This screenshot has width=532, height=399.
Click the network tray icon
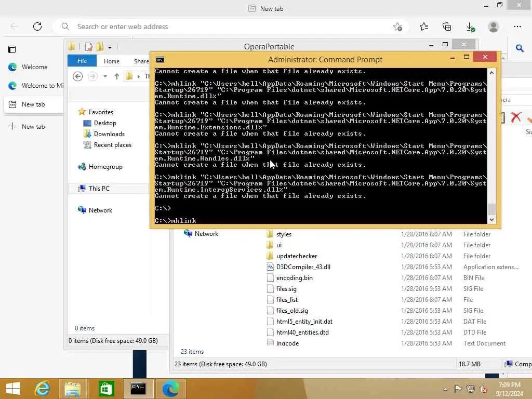(470, 389)
